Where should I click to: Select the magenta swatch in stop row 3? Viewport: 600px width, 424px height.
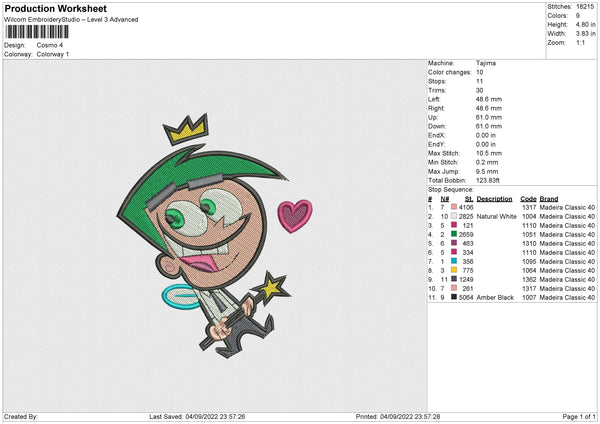454,225
